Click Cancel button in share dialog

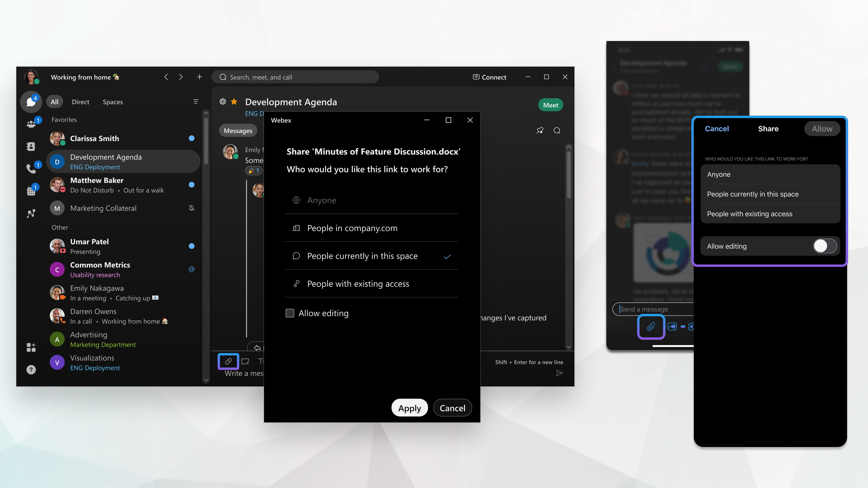(452, 408)
